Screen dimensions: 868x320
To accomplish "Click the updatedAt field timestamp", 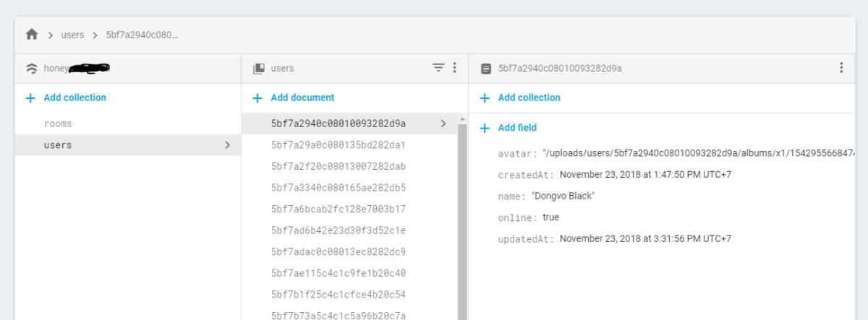I will pyautogui.click(x=645, y=238).
